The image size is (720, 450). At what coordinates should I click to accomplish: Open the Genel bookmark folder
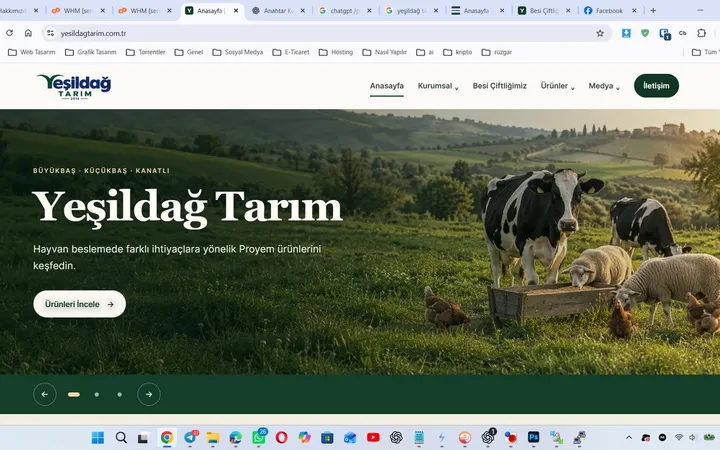189,52
